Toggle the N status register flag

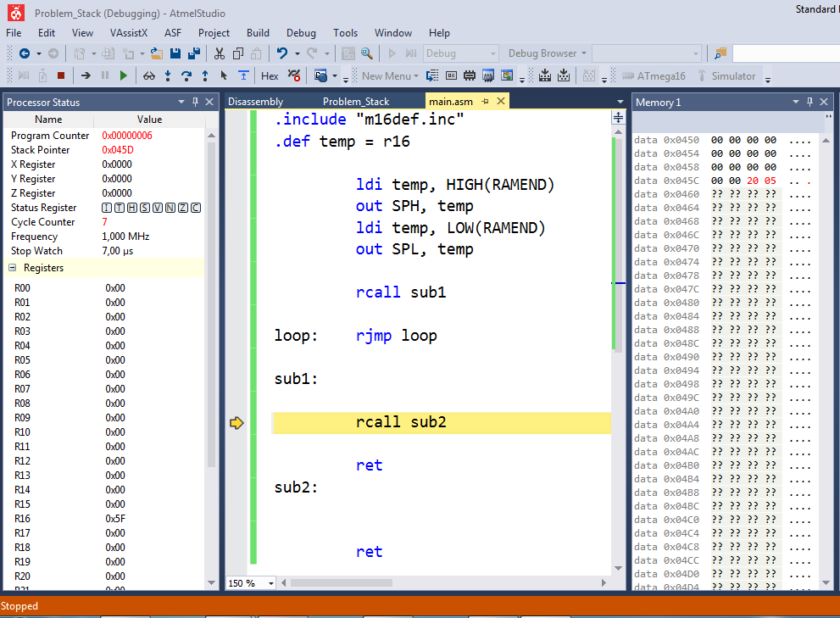tap(170, 208)
